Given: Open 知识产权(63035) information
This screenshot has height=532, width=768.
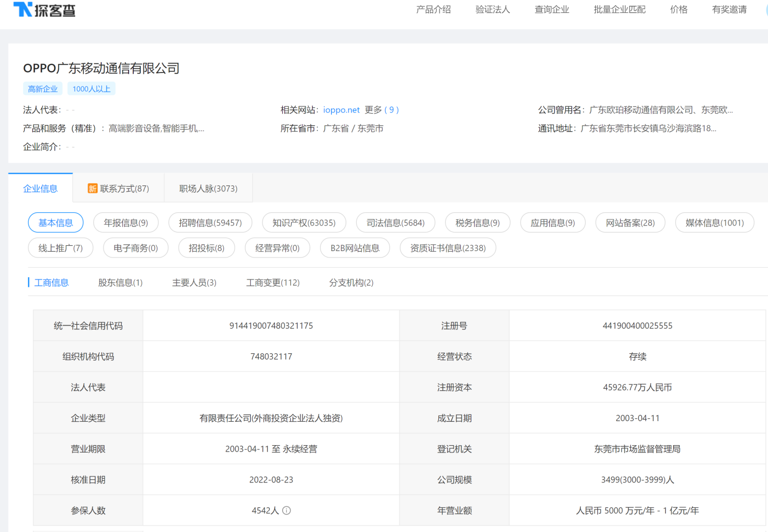Looking at the screenshot, I should (x=304, y=222).
